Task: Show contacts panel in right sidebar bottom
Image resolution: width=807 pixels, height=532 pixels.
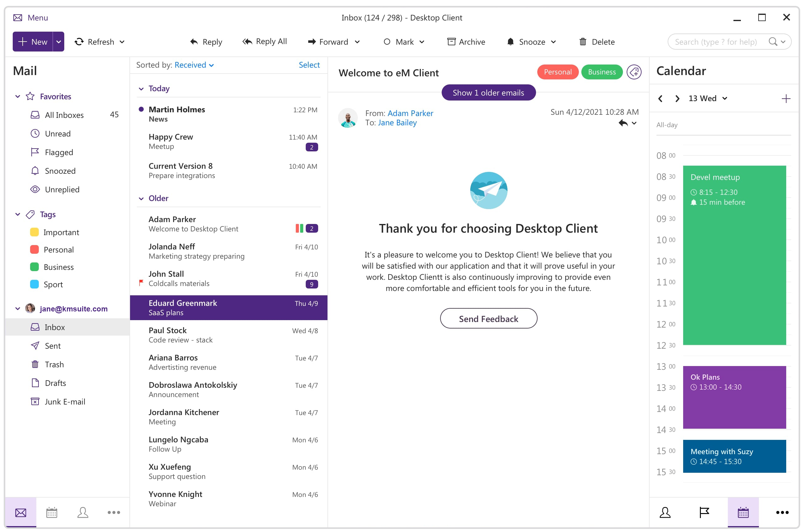Action: click(665, 512)
